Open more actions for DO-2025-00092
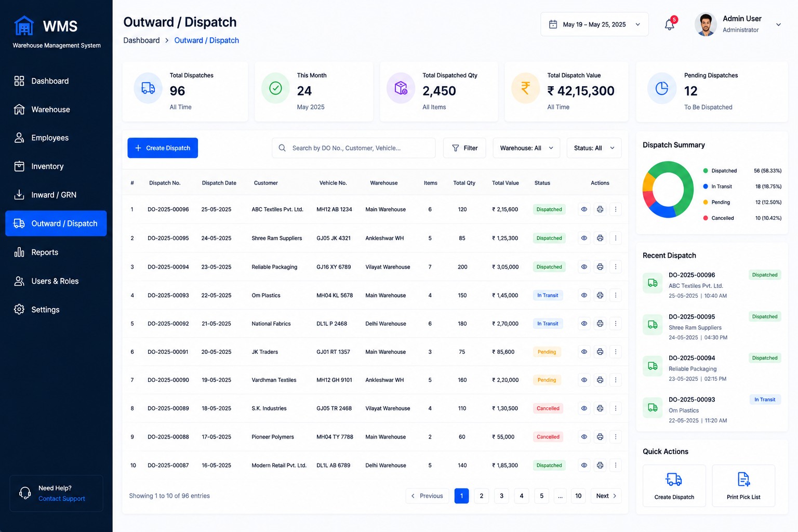This screenshot has height=532, width=798. click(616, 323)
